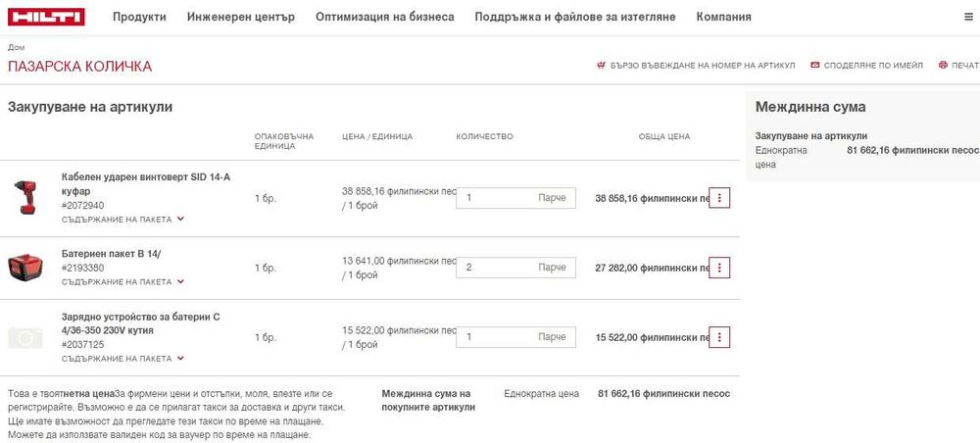980x443 pixels.
Task: Open options menu for battery pack B 14 row
Action: [719, 268]
